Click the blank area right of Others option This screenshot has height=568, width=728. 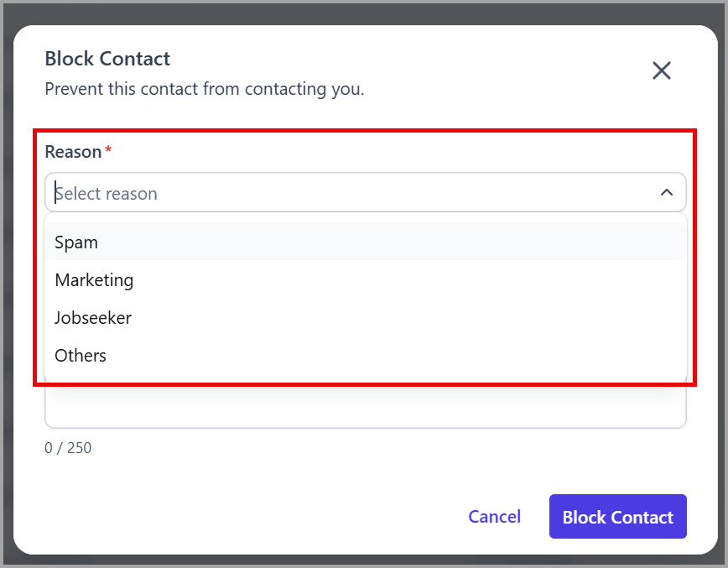(x=395, y=355)
